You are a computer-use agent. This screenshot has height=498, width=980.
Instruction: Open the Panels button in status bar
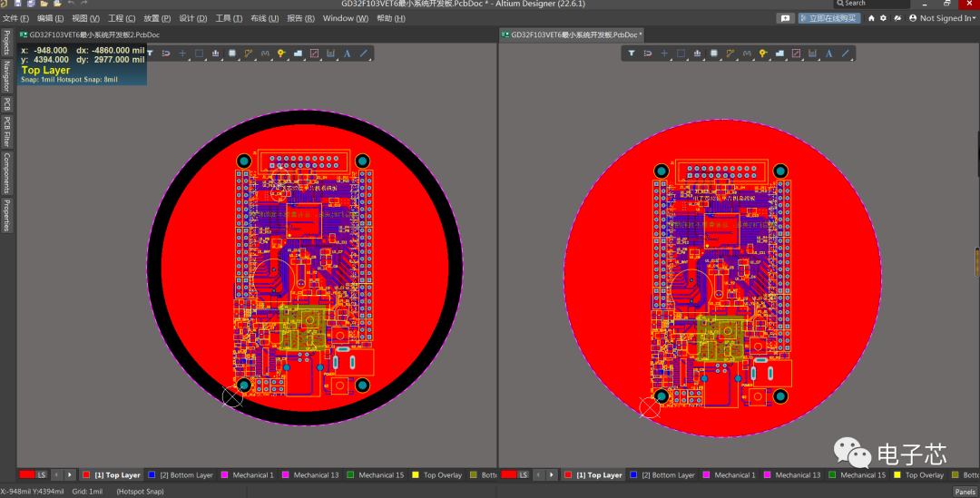tap(965, 492)
